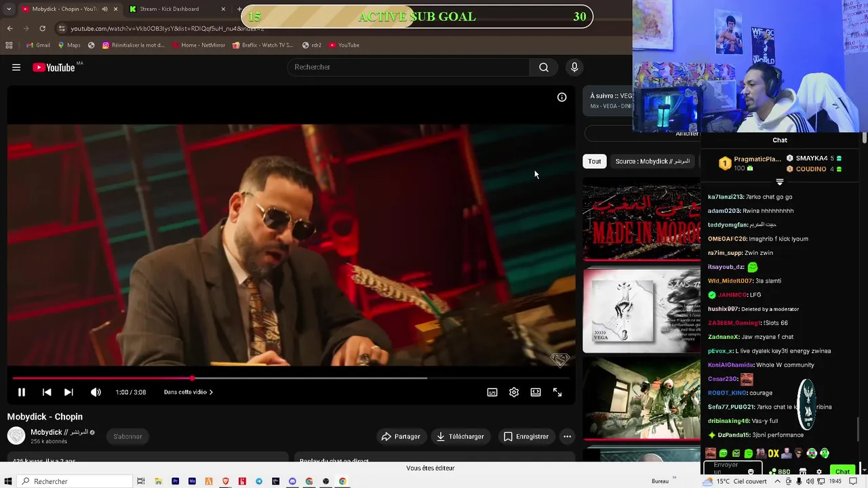
Task: Open the video info card icon
Action: (561, 97)
